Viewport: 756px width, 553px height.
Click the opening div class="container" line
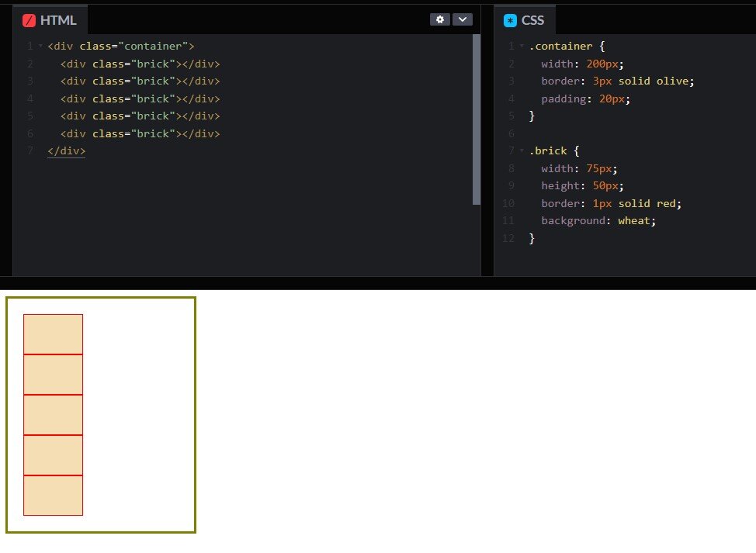[120, 47]
